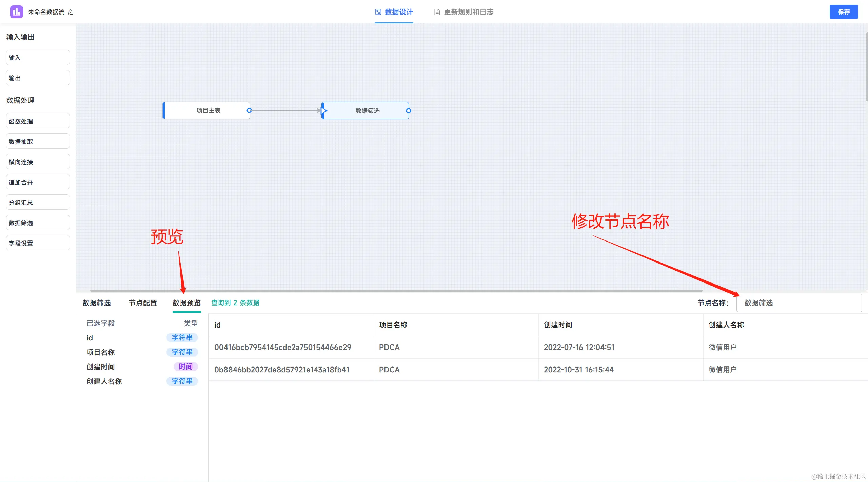This screenshot has width=868, height=482.
Task: Choose 分组汇总 from data processing list
Action: click(x=38, y=203)
